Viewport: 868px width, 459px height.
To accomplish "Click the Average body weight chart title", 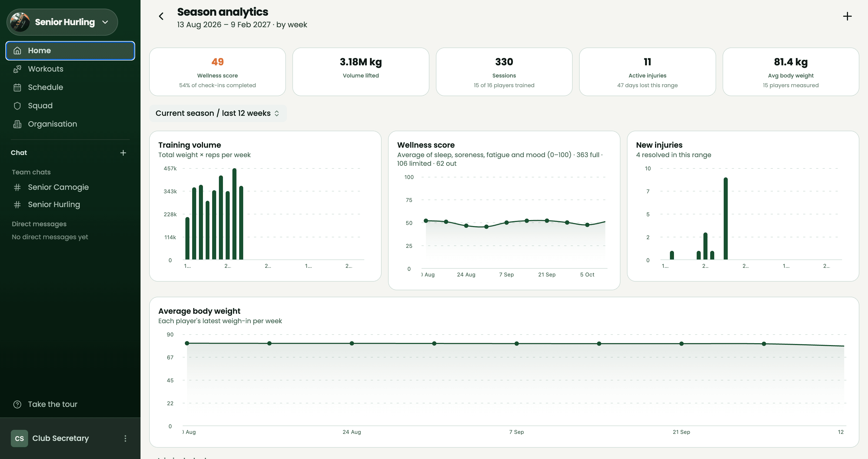I will tap(199, 311).
